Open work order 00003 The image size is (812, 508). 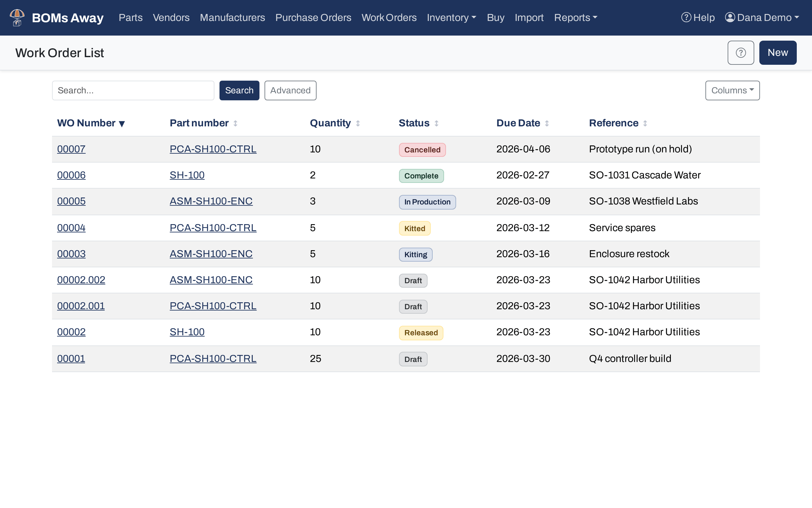pyautogui.click(x=71, y=254)
